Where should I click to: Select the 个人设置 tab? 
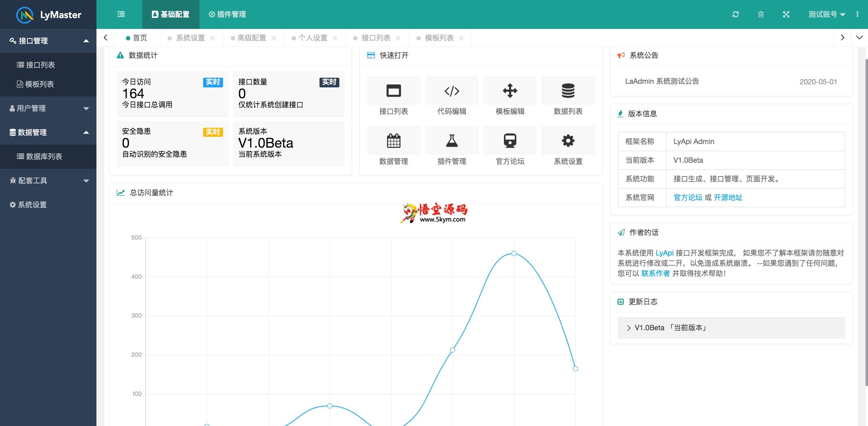click(313, 38)
